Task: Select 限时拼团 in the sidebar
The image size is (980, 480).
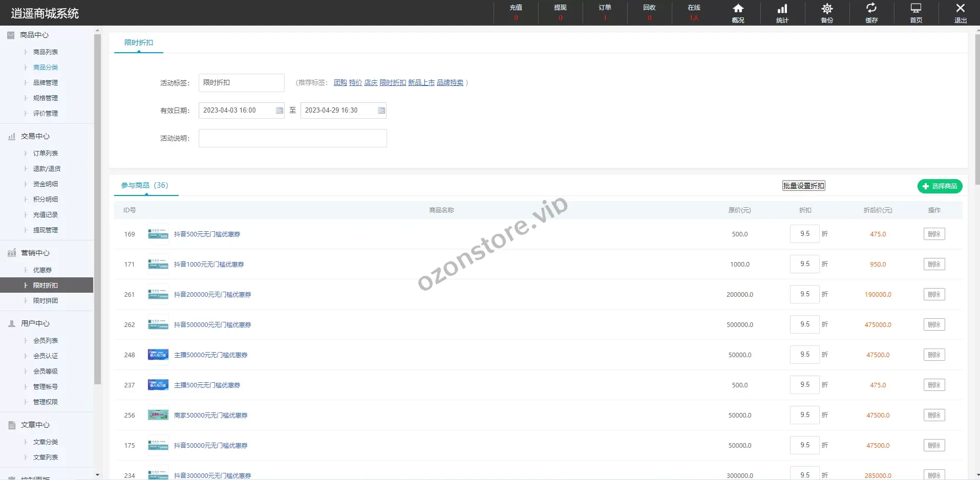Action: click(45, 301)
